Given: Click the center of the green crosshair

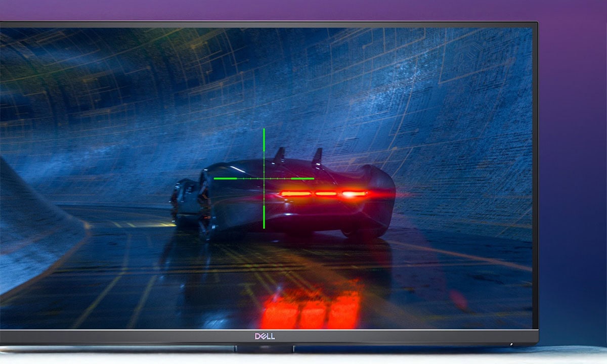Looking at the screenshot, I should click(x=264, y=178).
